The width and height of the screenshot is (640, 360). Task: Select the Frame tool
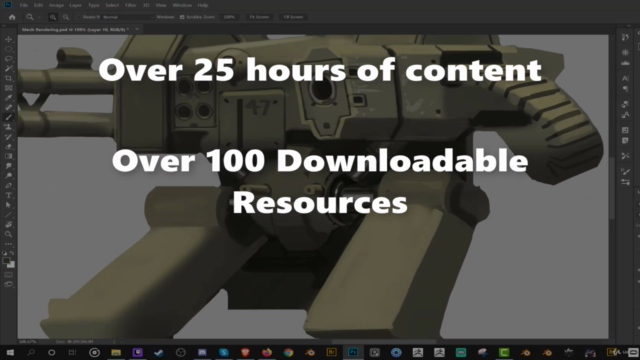point(8,88)
